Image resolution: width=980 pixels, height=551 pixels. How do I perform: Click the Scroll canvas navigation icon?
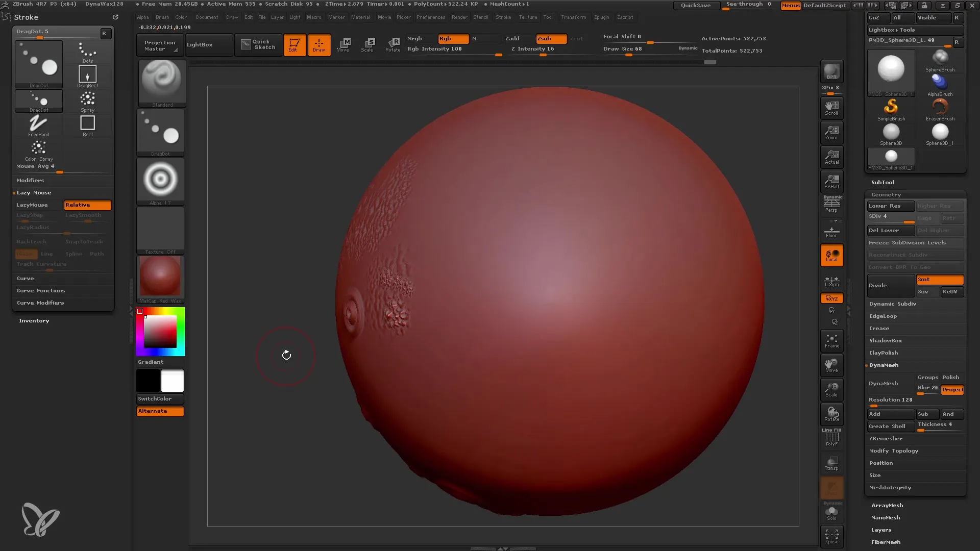(x=831, y=108)
